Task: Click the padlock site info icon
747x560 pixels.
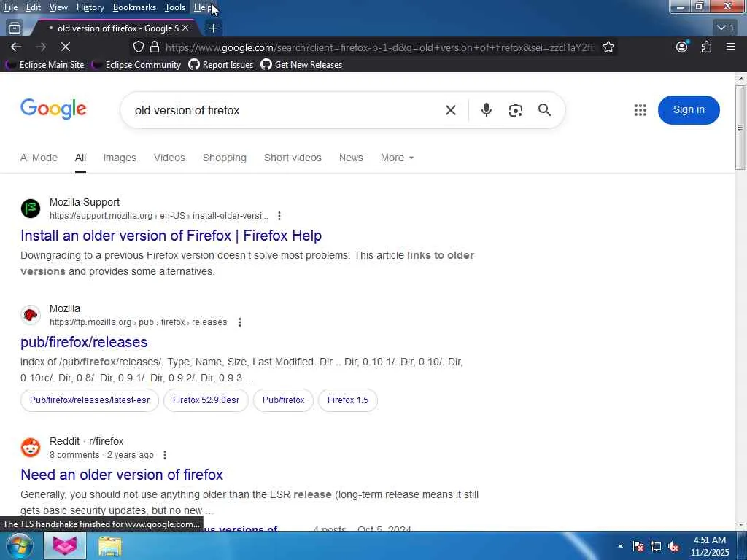Action: (155, 47)
